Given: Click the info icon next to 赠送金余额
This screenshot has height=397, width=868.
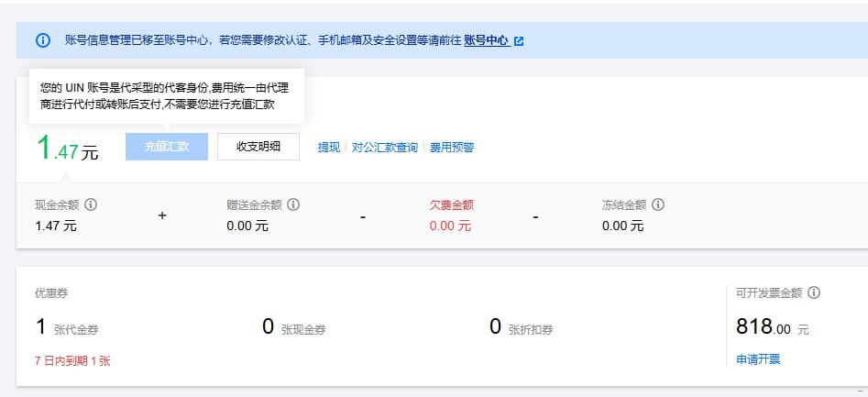Looking at the screenshot, I should click(293, 205).
